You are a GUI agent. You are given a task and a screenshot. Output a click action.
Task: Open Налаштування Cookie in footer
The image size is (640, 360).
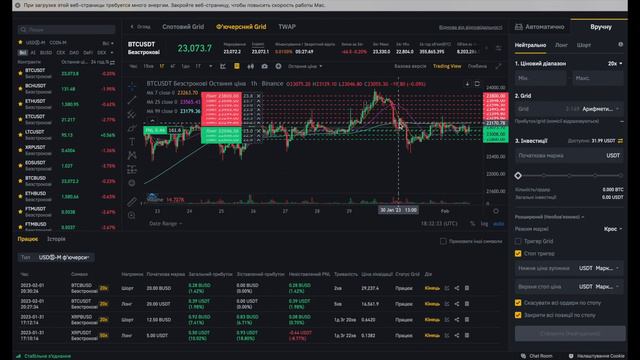(600, 356)
